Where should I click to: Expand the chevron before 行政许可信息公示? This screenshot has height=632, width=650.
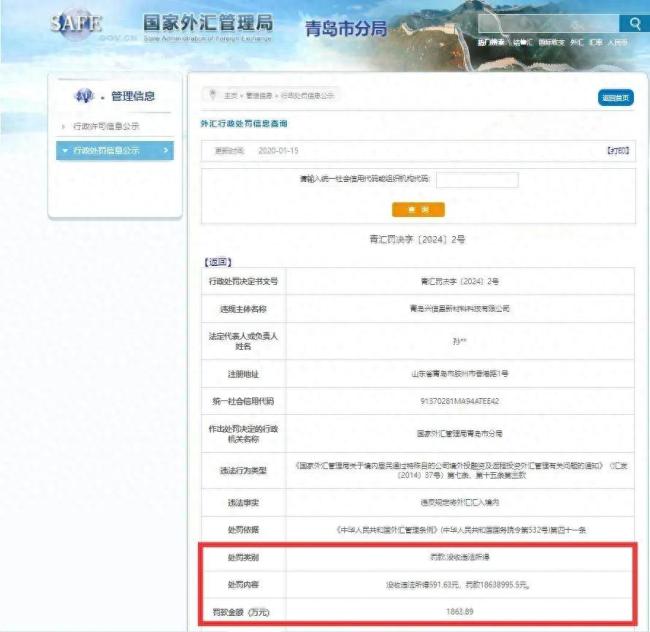65,127
